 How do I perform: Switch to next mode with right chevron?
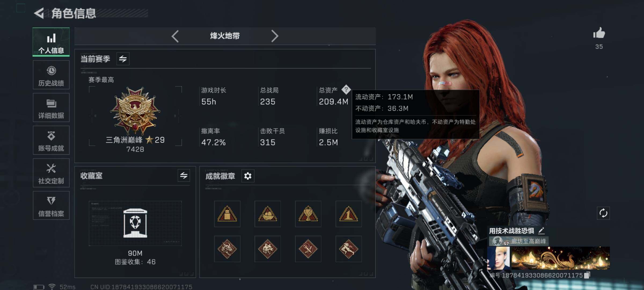pos(275,36)
